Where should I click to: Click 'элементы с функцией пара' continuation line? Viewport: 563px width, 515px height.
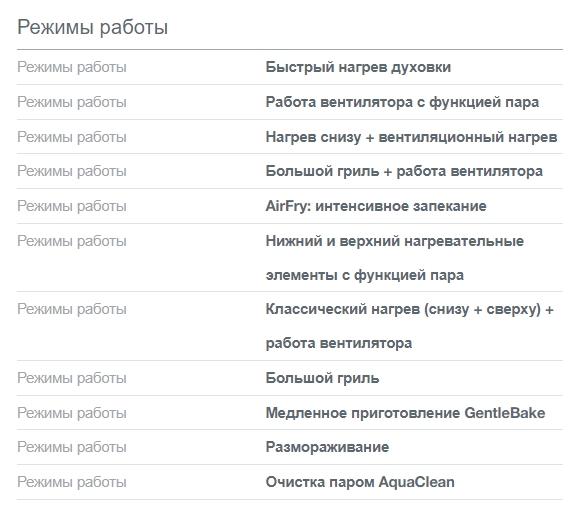(364, 275)
